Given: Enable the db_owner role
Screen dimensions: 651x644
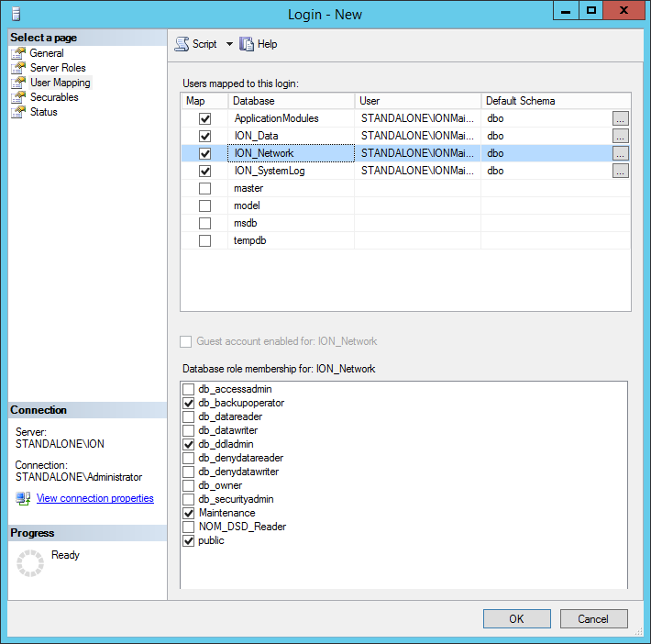Looking at the screenshot, I should click(x=189, y=485).
